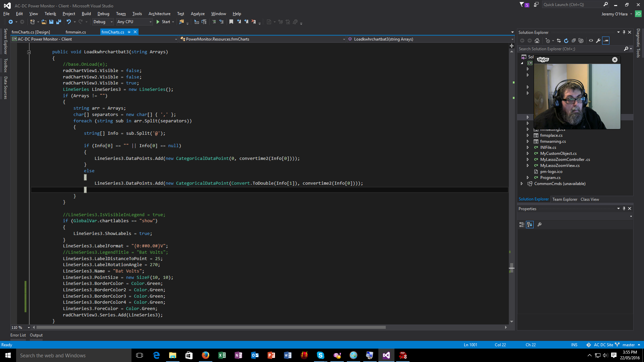Toggle Preview Selected Items button

606,41
